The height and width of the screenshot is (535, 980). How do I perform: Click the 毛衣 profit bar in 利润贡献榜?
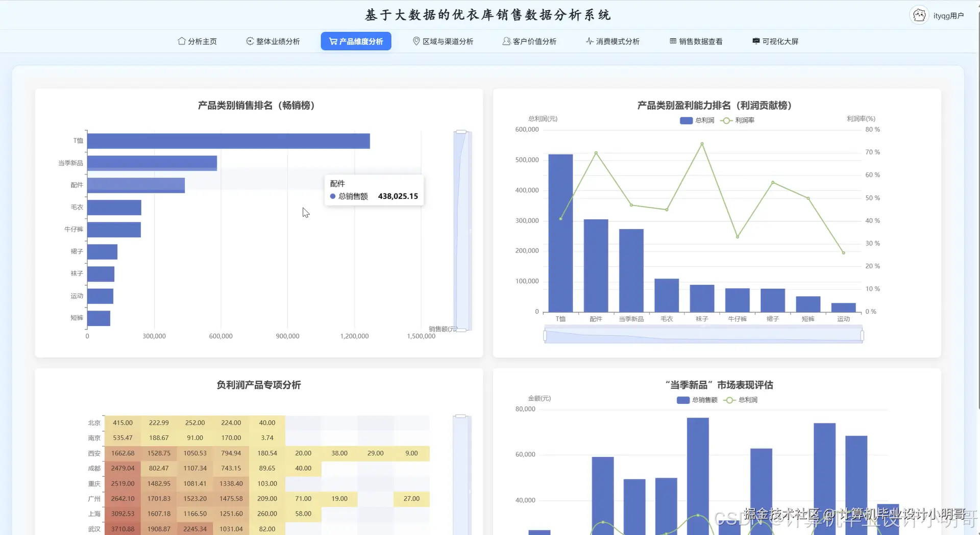click(x=667, y=295)
